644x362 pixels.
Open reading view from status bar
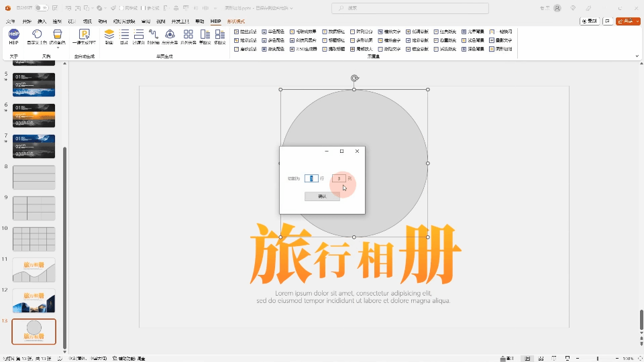pyautogui.click(x=554, y=358)
